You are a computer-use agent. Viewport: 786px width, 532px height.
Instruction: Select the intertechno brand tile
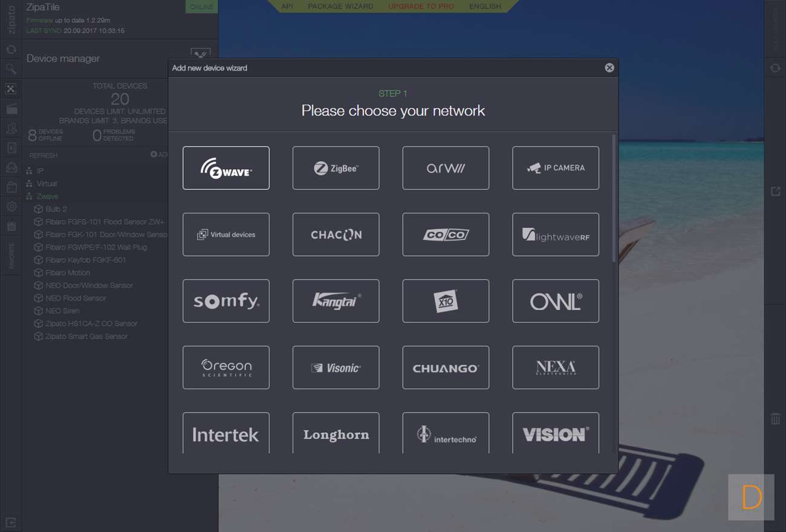[446, 433]
